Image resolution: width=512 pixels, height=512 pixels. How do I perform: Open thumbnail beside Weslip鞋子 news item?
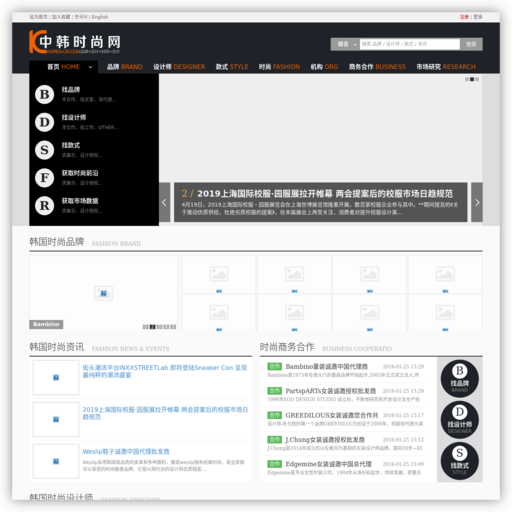click(56, 461)
